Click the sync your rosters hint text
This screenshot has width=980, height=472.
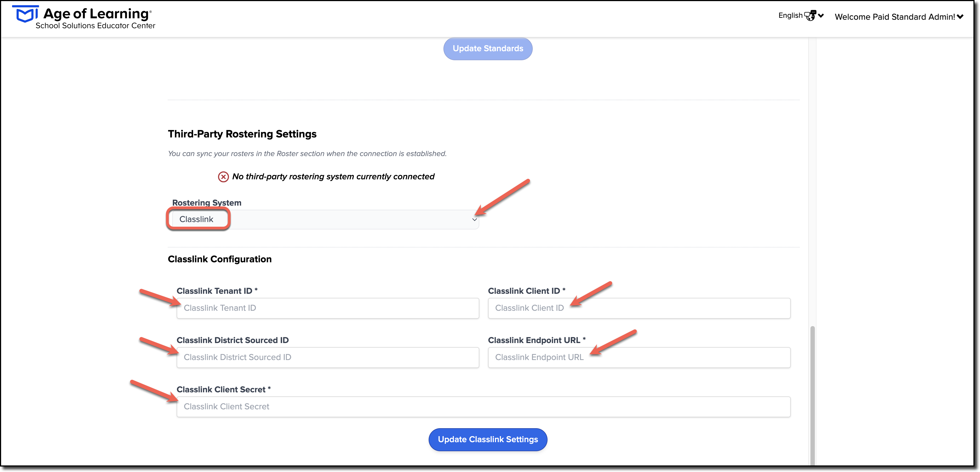307,154
